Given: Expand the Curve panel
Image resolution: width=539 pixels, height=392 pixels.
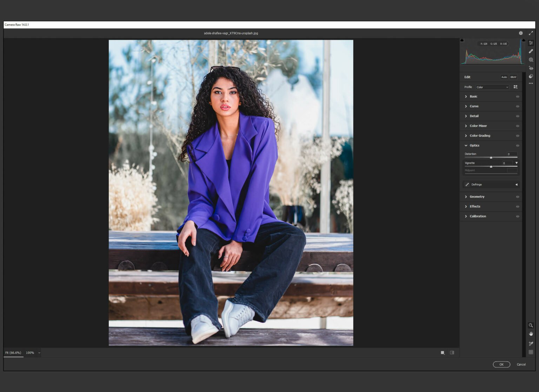Looking at the screenshot, I should tap(466, 106).
